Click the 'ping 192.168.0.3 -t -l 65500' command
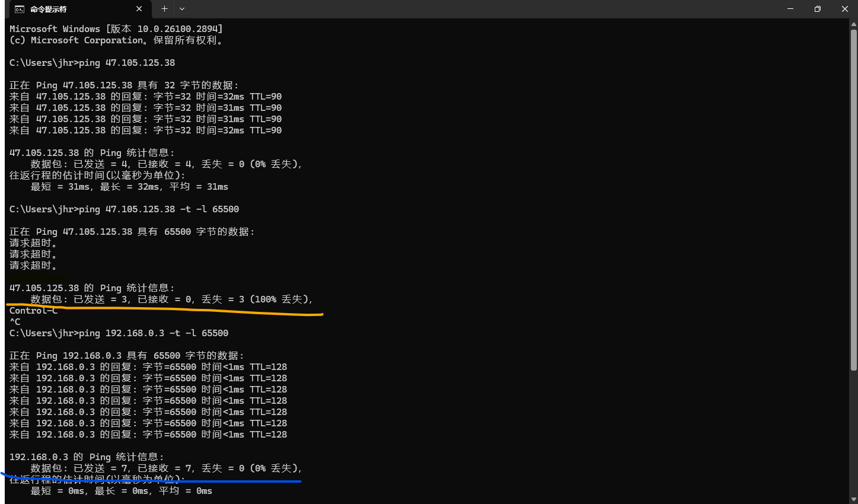858x504 pixels. [x=153, y=333]
